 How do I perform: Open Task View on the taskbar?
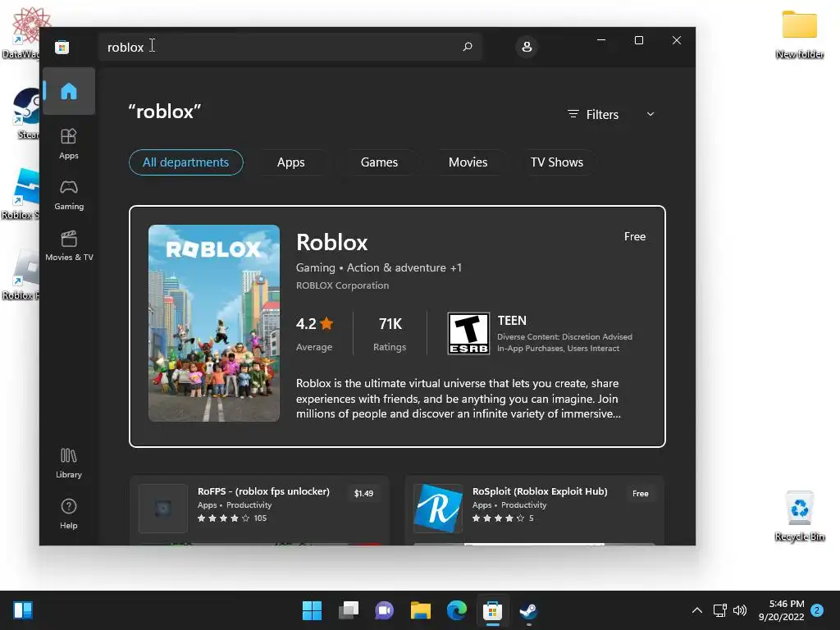coord(348,610)
